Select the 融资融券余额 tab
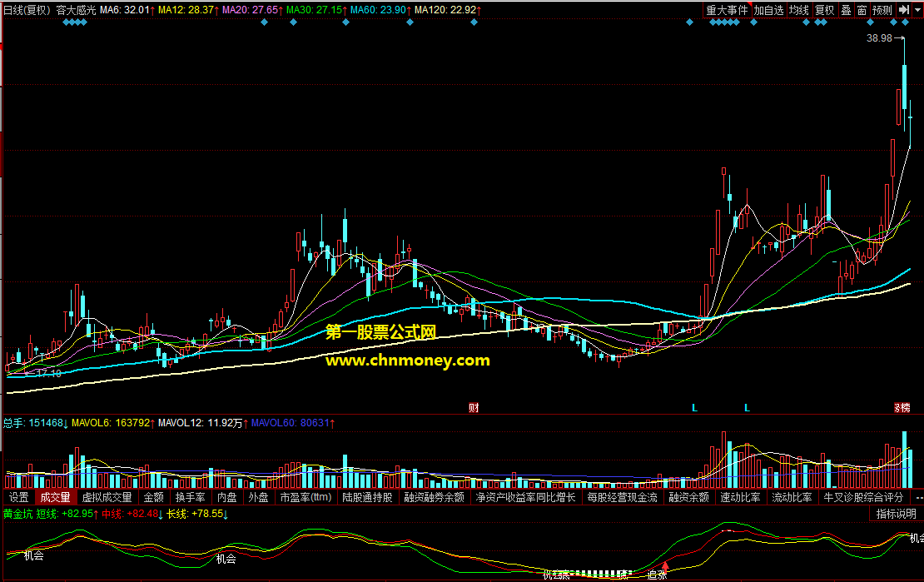The image size is (924, 582). click(435, 498)
